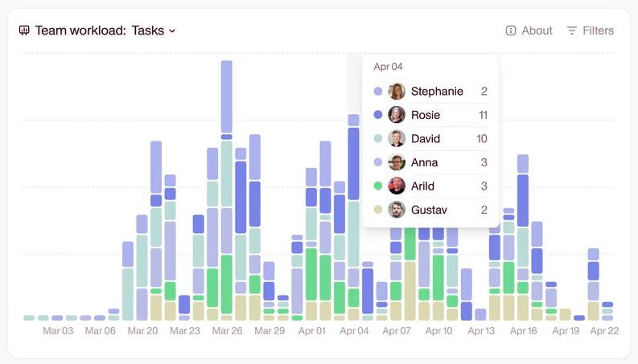
Task: Click the Filters funnel icon
Action: tap(572, 31)
